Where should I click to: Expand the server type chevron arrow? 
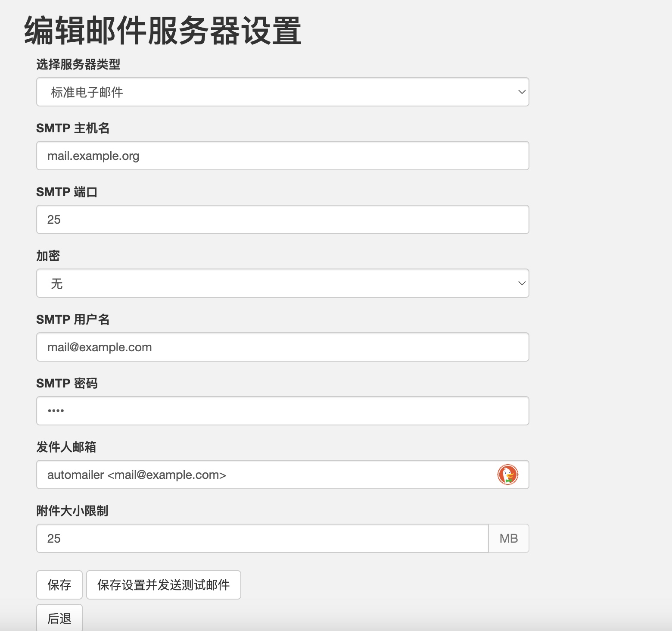pyautogui.click(x=521, y=92)
